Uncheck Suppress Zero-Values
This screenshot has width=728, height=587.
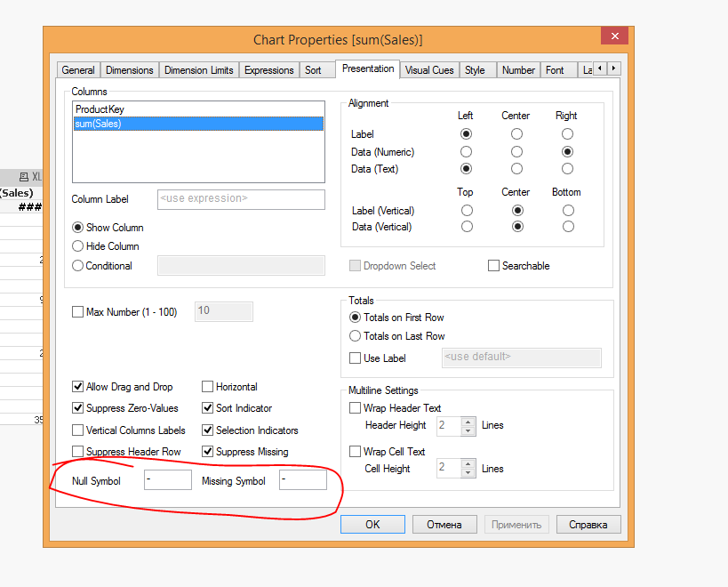coord(78,407)
